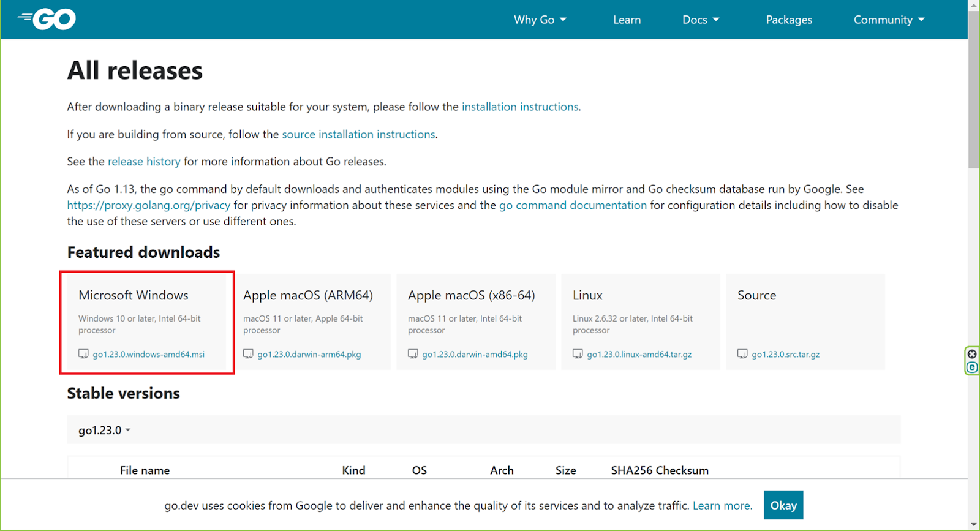Open the go command documentation link

(573, 205)
